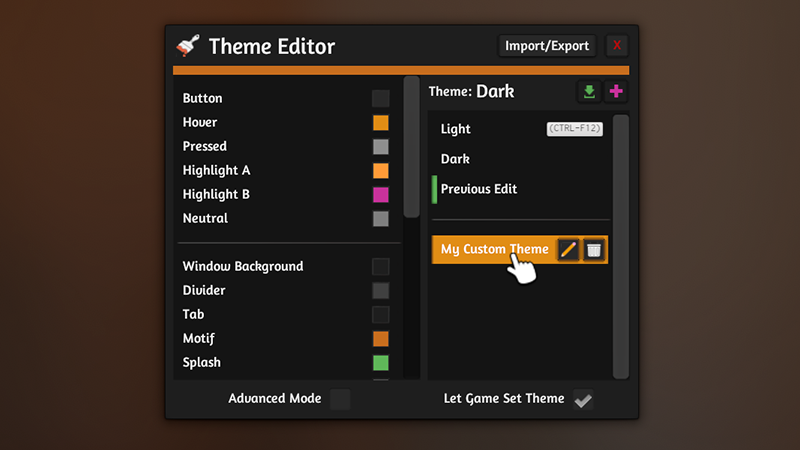Uncheck Let Game Set Theme
800x450 pixels.
(583, 399)
